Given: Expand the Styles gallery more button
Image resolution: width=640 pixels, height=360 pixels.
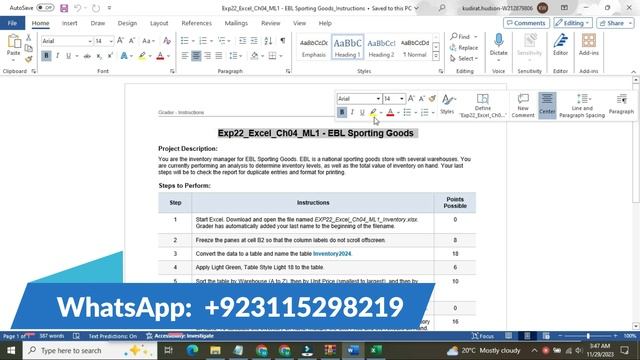Looking at the screenshot, I should pyautogui.click(x=436, y=56).
